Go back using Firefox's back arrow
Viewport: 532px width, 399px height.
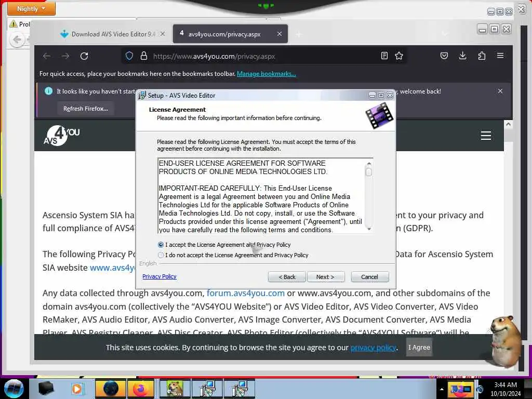[x=47, y=56]
